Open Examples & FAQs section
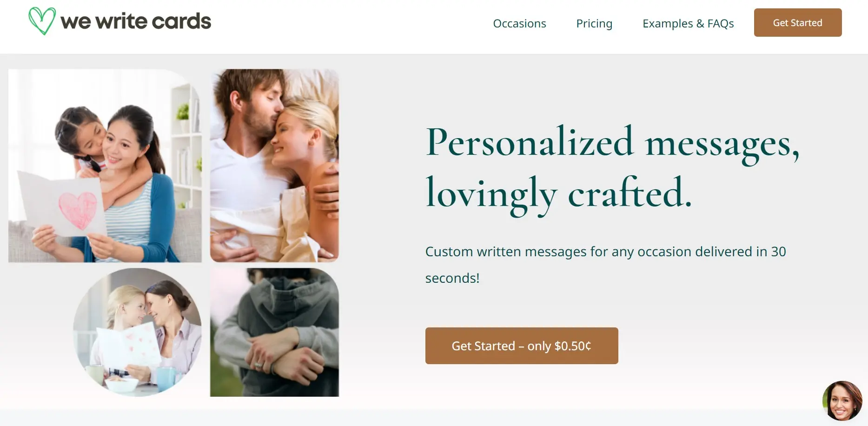Viewport: 868px width, 426px height. (688, 23)
